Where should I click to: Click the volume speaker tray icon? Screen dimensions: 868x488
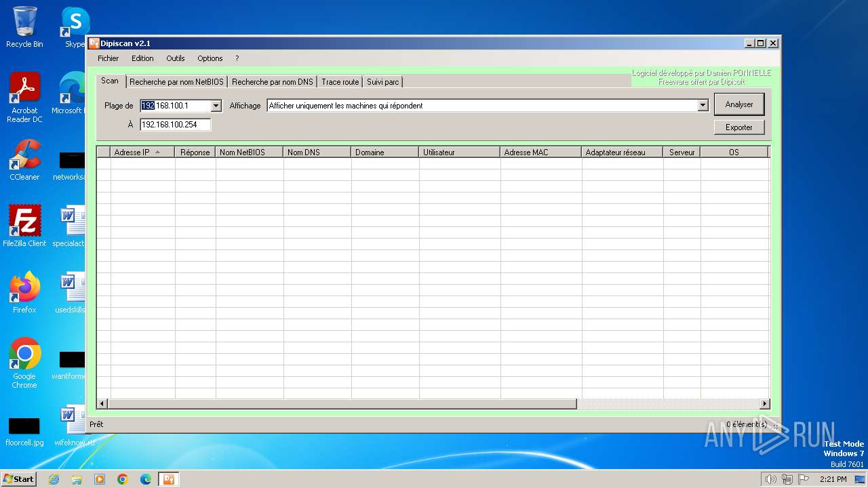click(770, 479)
